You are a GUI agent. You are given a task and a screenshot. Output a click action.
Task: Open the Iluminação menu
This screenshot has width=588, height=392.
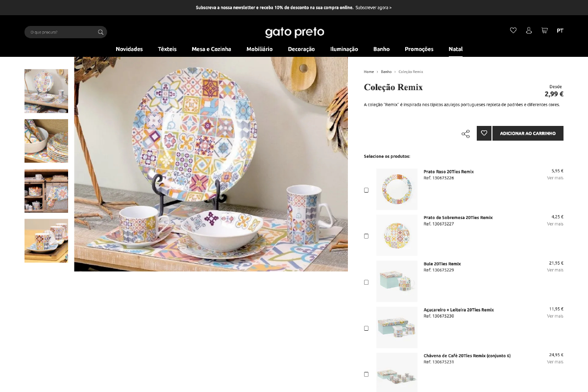tap(344, 49)
